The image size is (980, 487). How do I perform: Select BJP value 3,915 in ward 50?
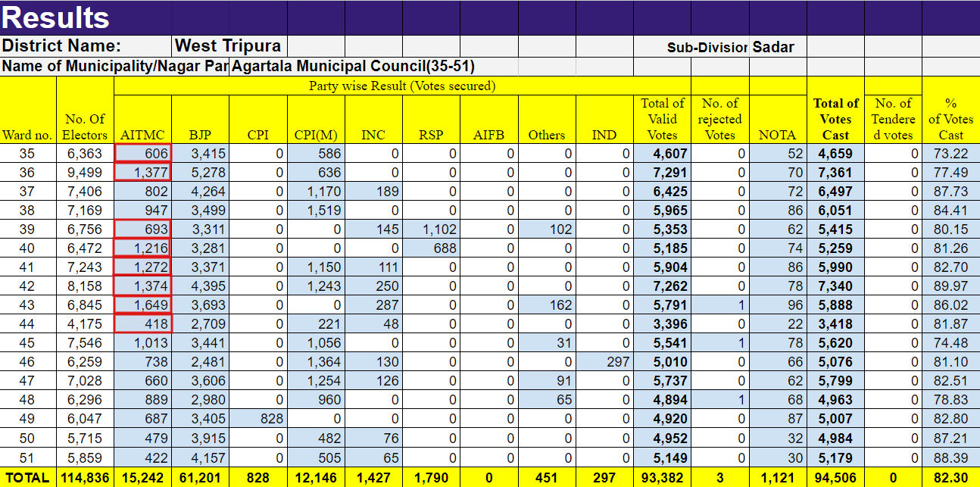pyautogui.click(x=200, y=439)
